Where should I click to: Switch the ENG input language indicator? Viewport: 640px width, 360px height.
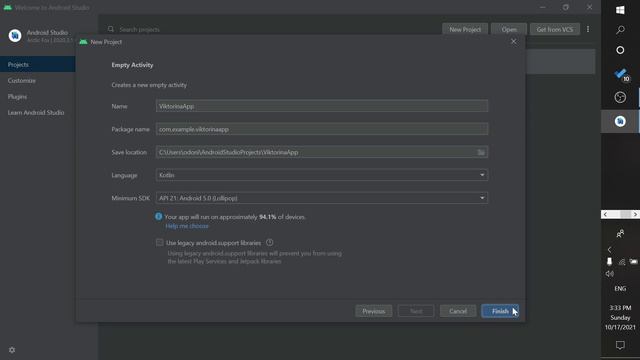click(620, 289)
